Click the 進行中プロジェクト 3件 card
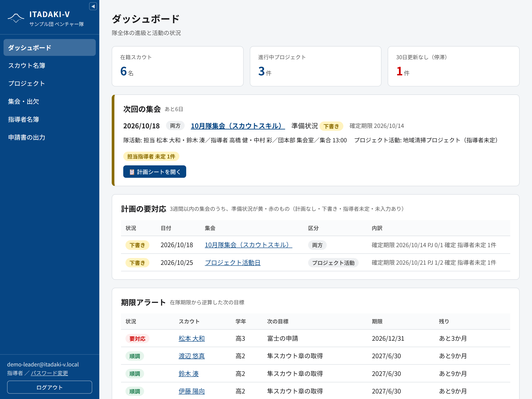This screenshot has width=532, height=399. [x=316, y=66]
